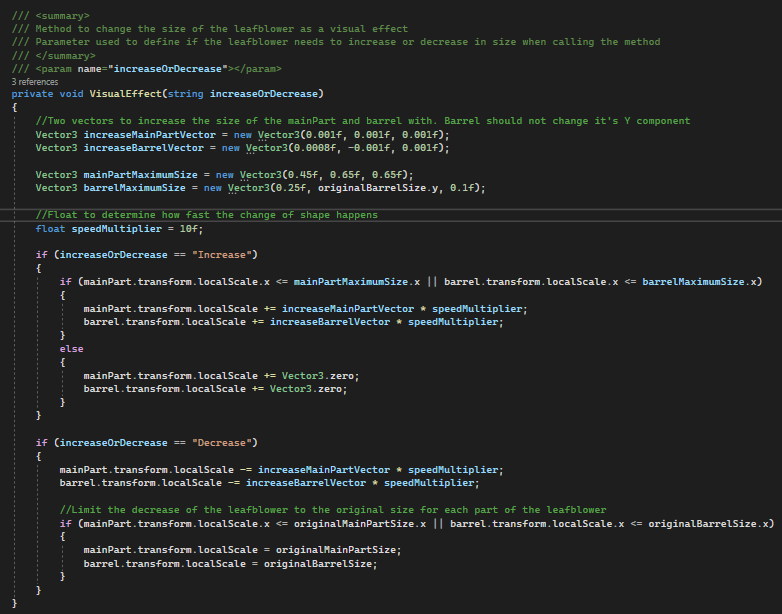Click the 'float' keyword before speedMultiplier
Image resolution: width=782 pixels, height=614 pixels.
(x=51, y=228)
